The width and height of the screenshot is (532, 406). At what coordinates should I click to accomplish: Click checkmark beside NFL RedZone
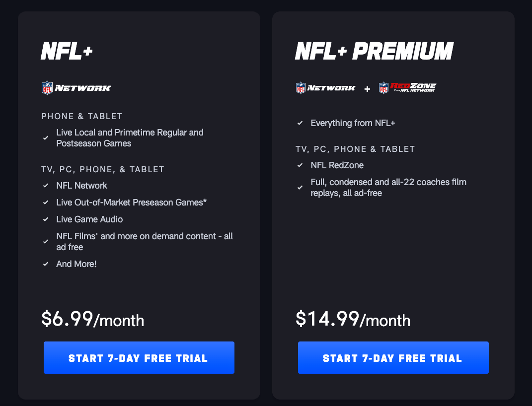(300, 165)
